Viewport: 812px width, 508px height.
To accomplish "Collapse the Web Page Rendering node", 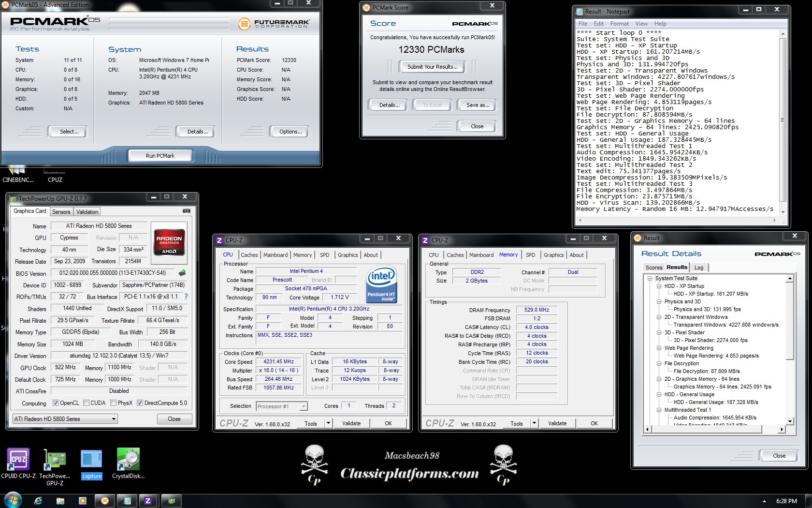I will [x=659, y=348].
